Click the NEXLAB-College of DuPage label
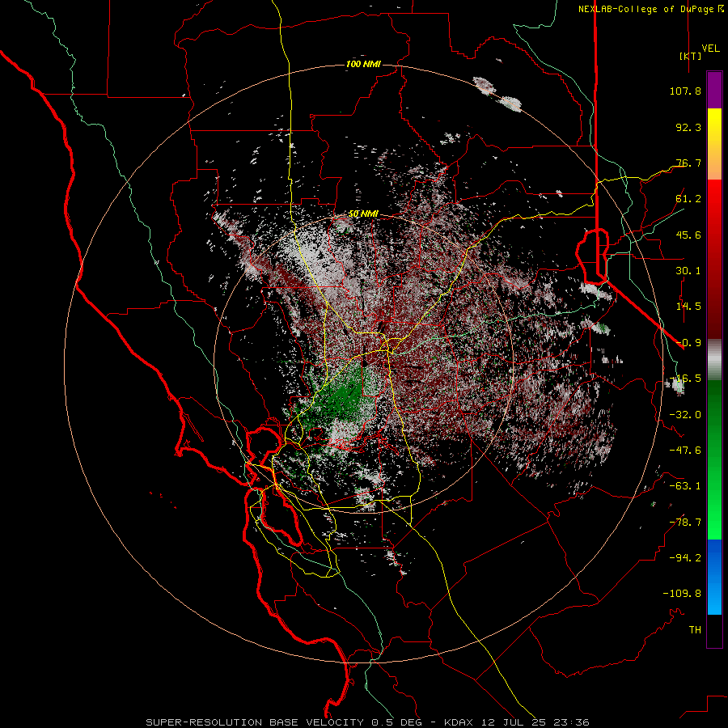The image size is (728, 728). (x=650, y=9)
